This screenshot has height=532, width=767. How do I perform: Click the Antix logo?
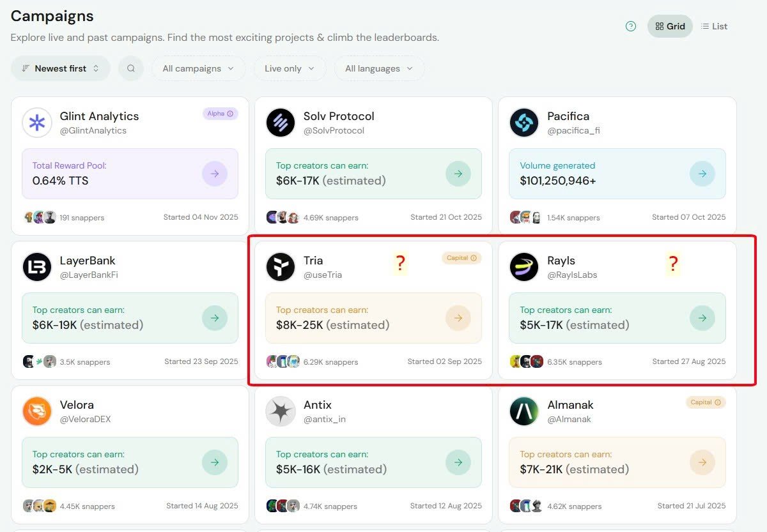(281, 411)
